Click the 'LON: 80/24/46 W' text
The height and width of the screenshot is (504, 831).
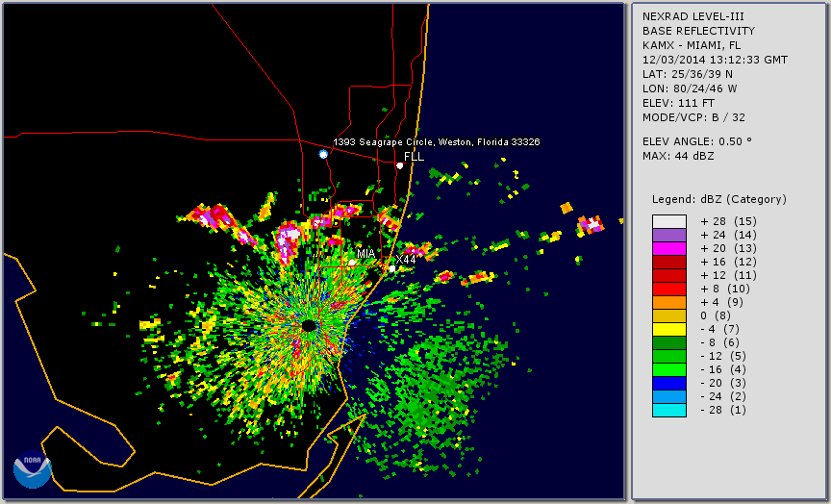click(x=690, y=88)
